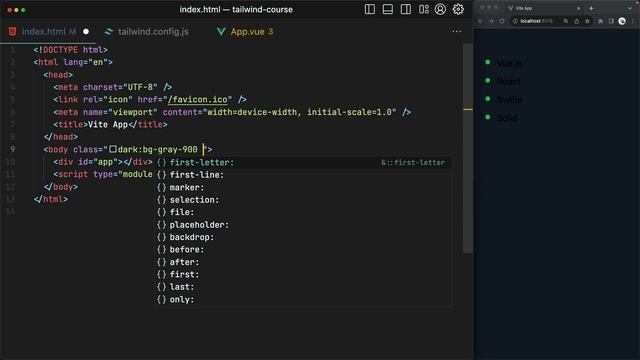Select the after: suggestion

point(304,262)
